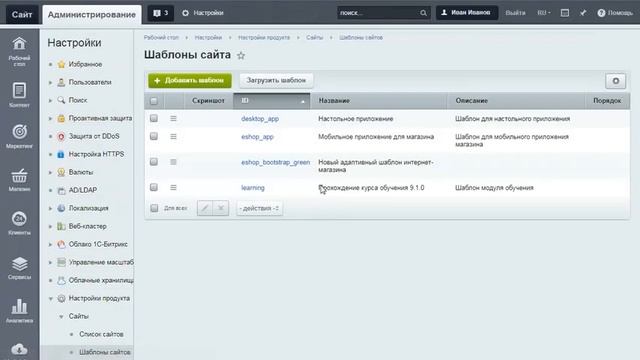The width and height of the screenshot is (640, 360).
Task: Sort by the Название column header
Action: 378,101
